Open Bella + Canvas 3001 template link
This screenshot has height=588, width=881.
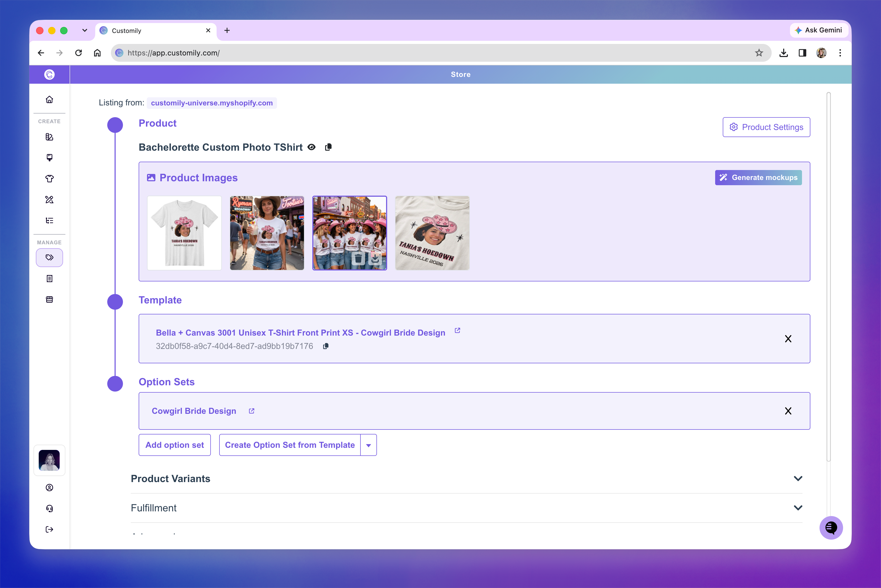[300, 333]
